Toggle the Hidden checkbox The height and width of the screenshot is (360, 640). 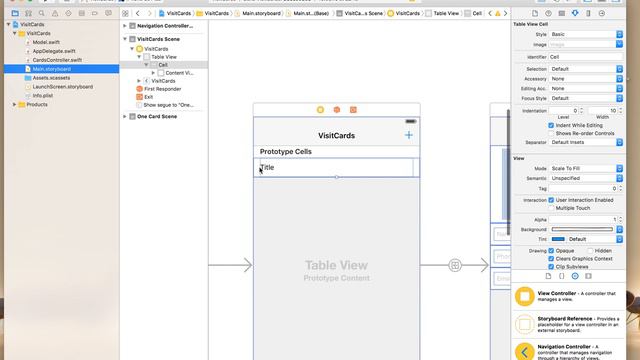(x=590, y=251)
